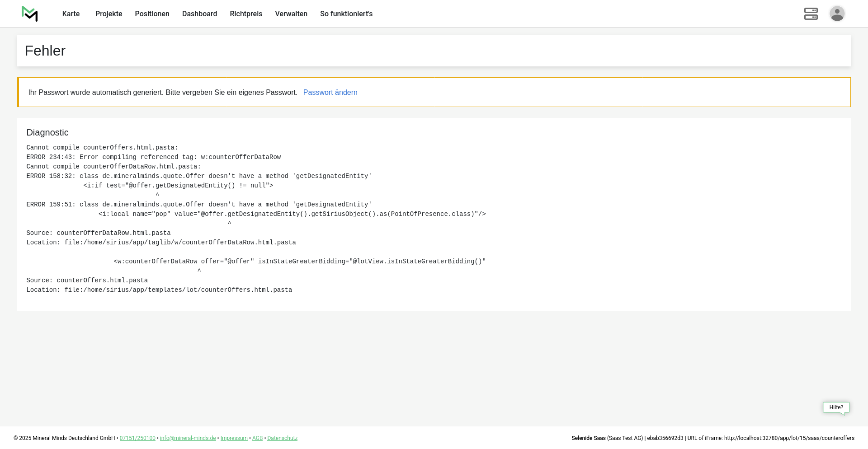Click the Mineral Minds logo
Image resolution: width=868 pixels, height=449 pixels.
tap(30, 14)
